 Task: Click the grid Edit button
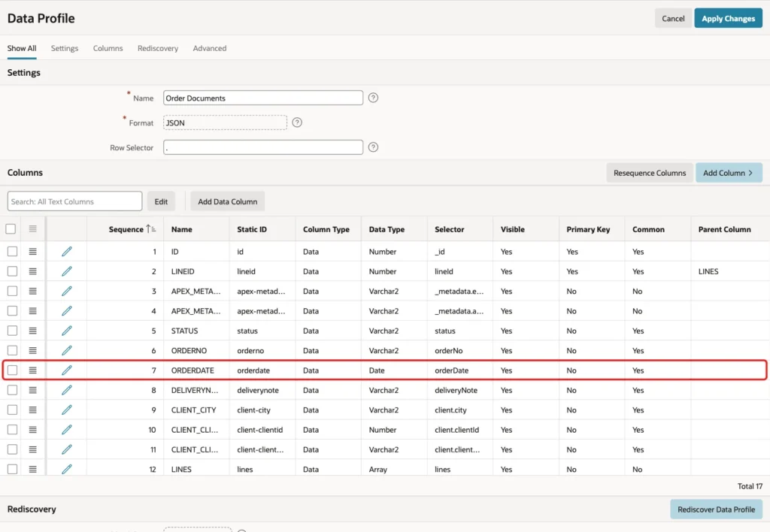(x=161, y=201)
